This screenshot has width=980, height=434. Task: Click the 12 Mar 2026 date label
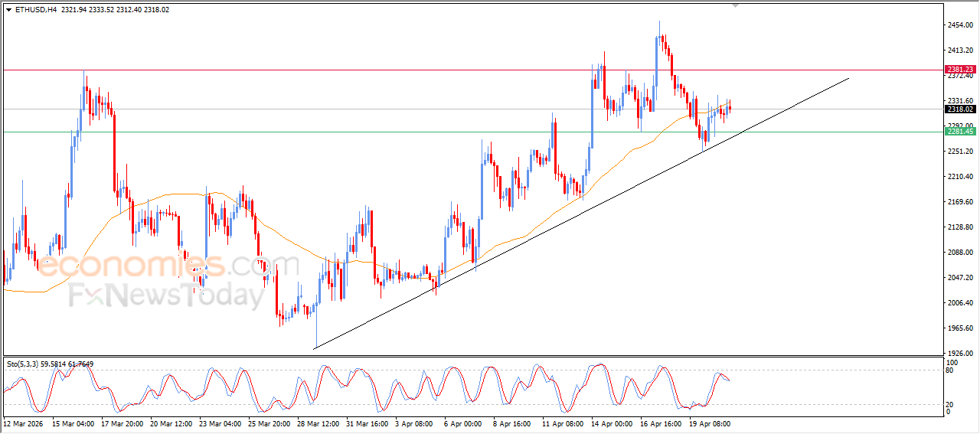[x=24, y=423]
